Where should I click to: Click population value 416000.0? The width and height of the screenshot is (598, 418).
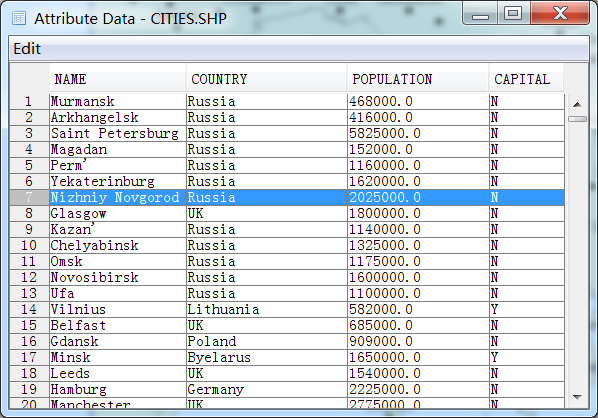click(418, 117)
